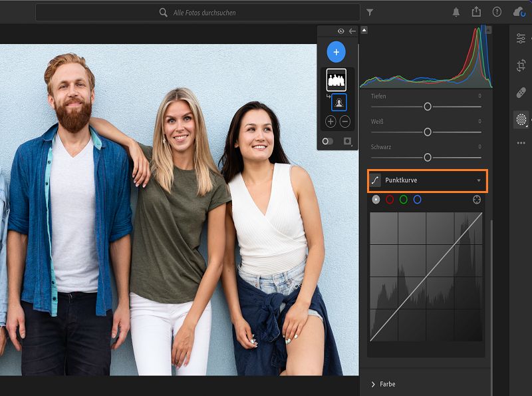This screenshot has height=396, width=532.
Task: Click the three dots more options icon
Action: coord(521,143)
